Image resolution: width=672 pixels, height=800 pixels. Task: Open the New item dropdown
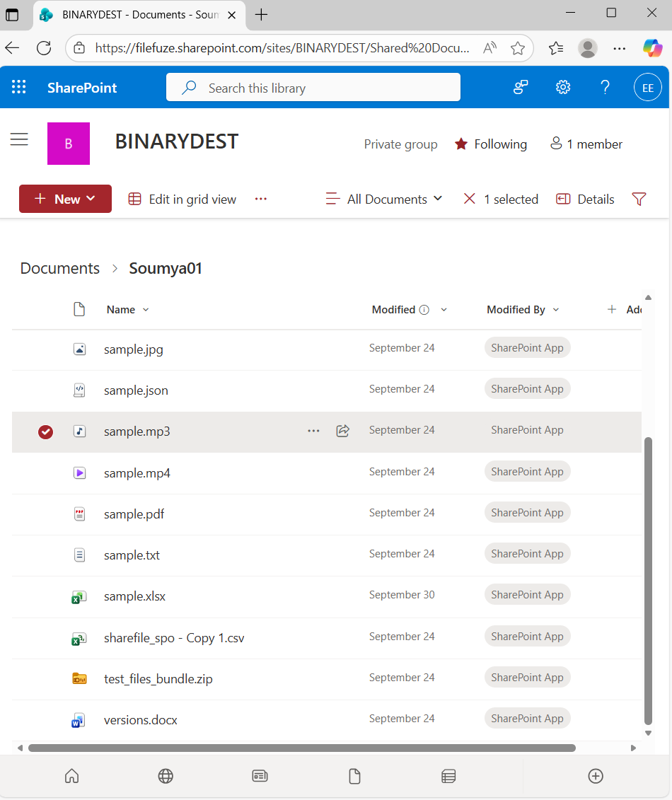tap(65, 199)
